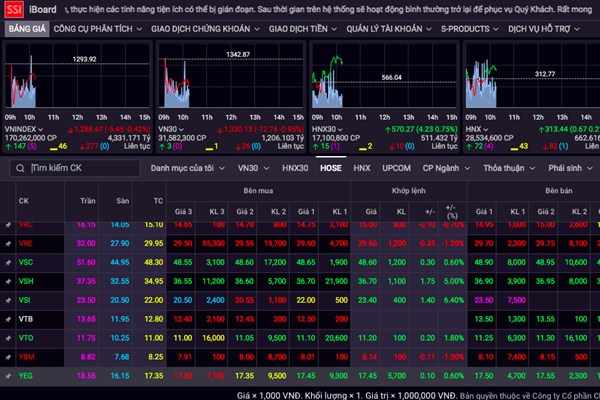Image resolution: width=600 pixels, height=400 pixels.
Task: Click pin icon beside VSH
Action: click(x=10, y=281)
